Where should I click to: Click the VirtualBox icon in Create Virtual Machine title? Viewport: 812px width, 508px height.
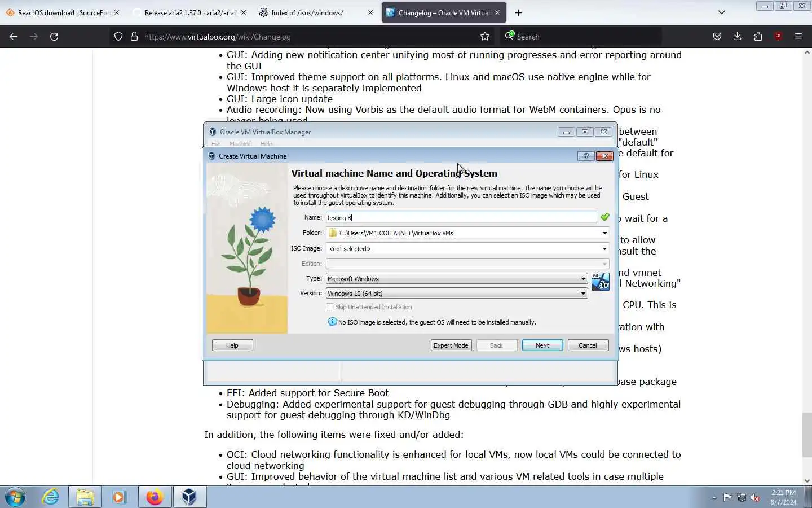tap(211, 156)
